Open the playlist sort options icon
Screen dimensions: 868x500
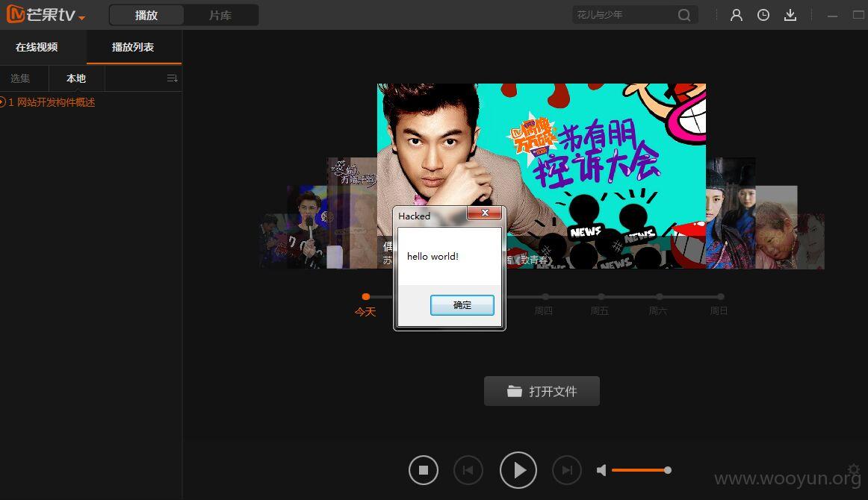172,78
